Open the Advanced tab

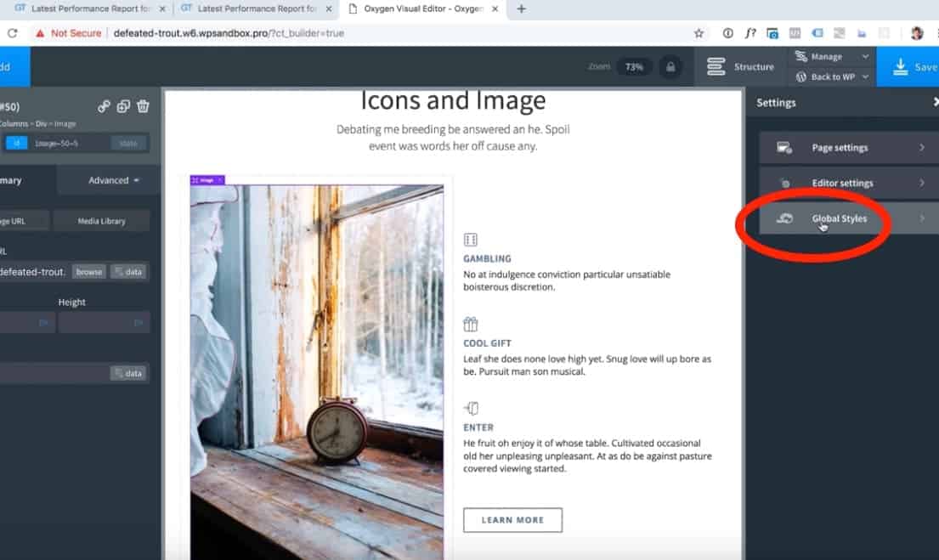[109, 180]
